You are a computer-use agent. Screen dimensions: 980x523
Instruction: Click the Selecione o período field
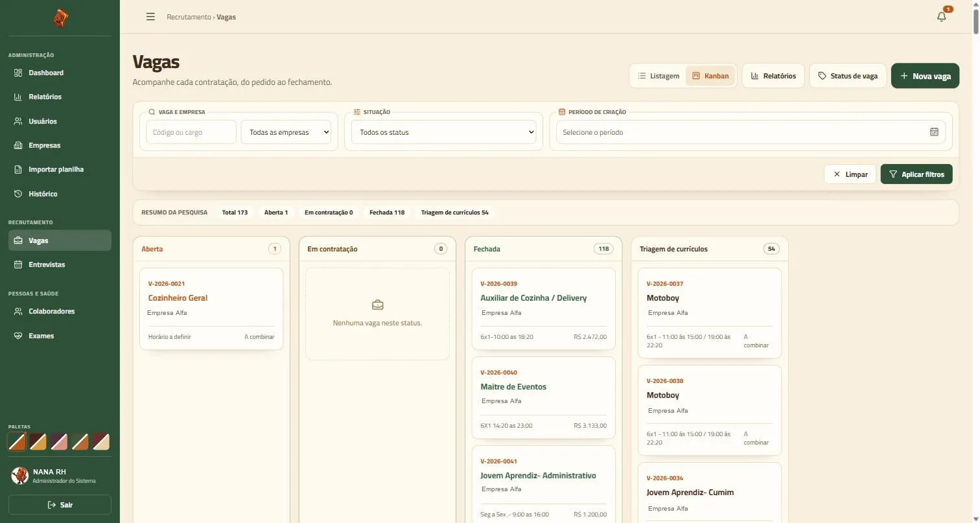pyautogui.click(x=751, y=132)
